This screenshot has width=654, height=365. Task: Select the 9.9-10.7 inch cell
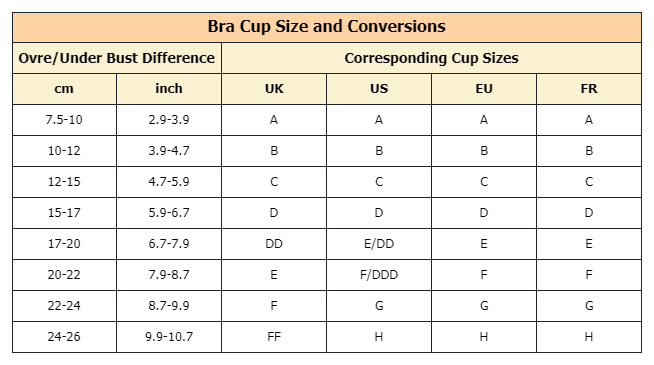click(169, 337)
